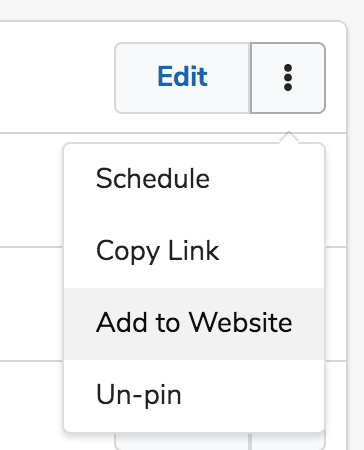
Task: Collapse the options popup using the dots button
Action: [288, 78]
